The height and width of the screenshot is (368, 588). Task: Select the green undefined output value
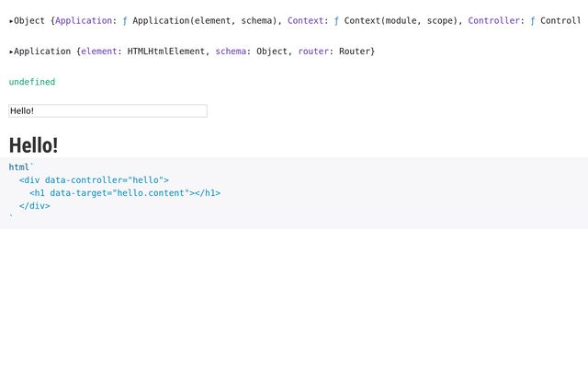point(32,82)
